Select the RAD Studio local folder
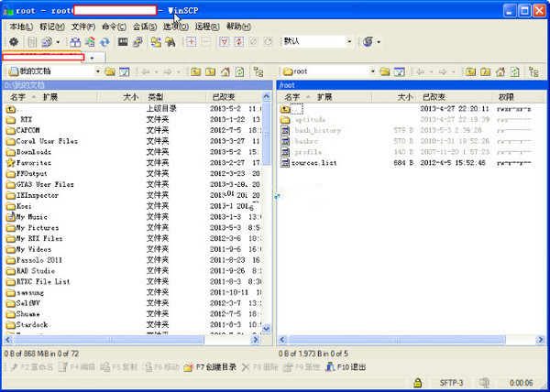 [30, 271]
